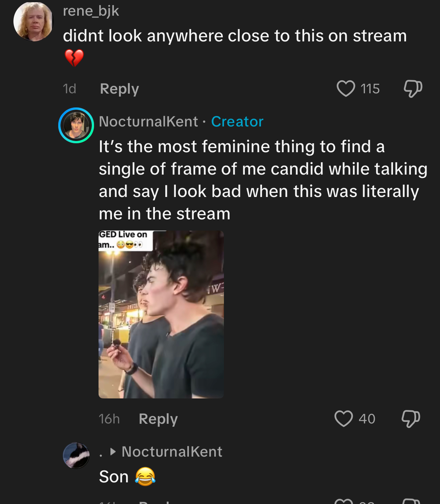The height and width of the screenshot is (504, 440).
Task: Tap the "most feminine thing" reply text
Action: pos(261,180)
